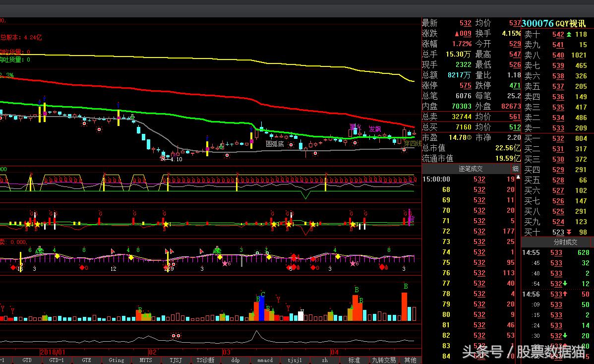
Task: Click the red up triangle next to 涨跌
Action: point(457,34)
